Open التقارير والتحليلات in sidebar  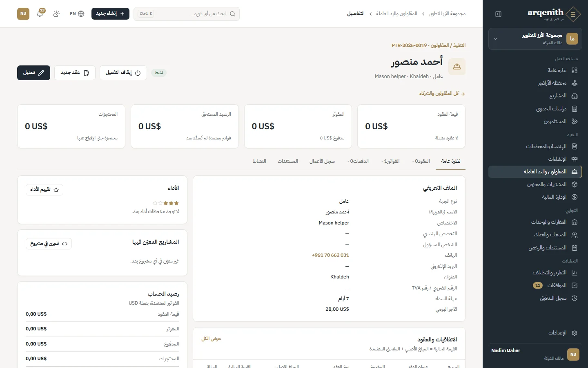click(535, 273)
